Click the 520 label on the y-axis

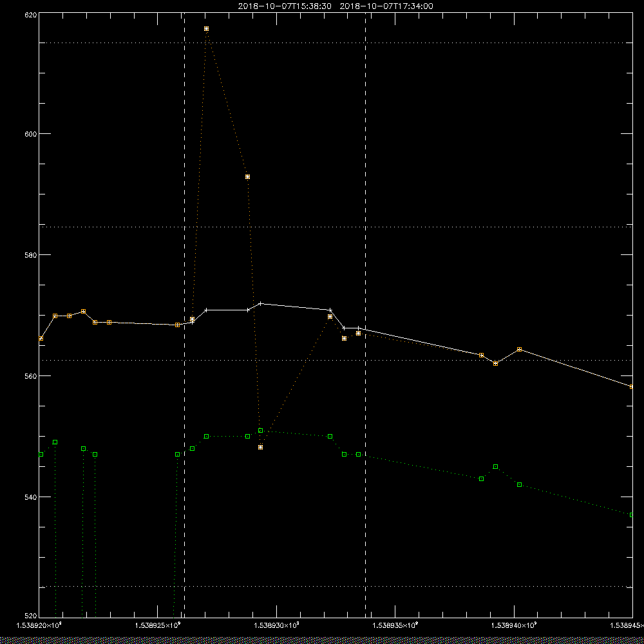click(31, 616)
